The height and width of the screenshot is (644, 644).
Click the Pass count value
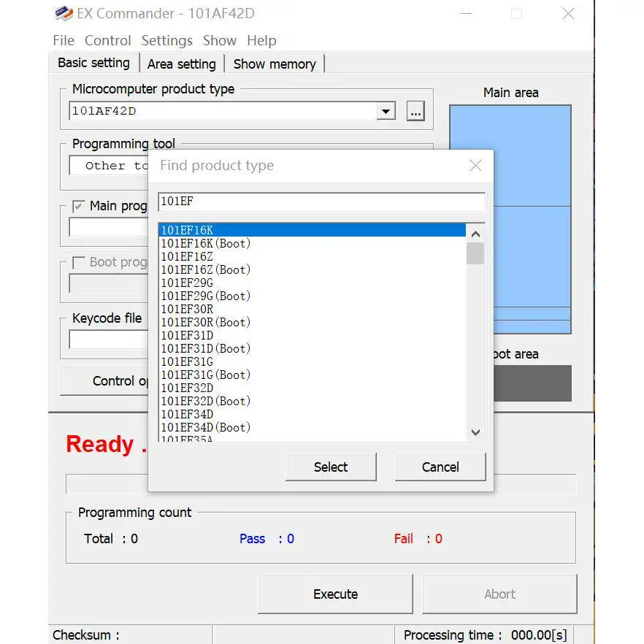291,539
